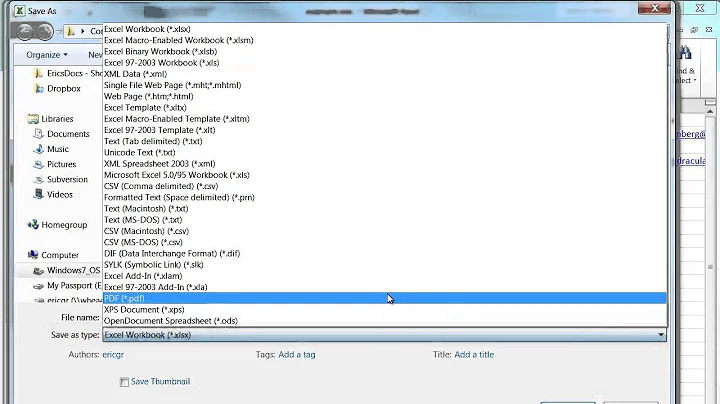
Task: Choose CSV (Comma delimited) (*.csv)
Action: click(385, 186)
